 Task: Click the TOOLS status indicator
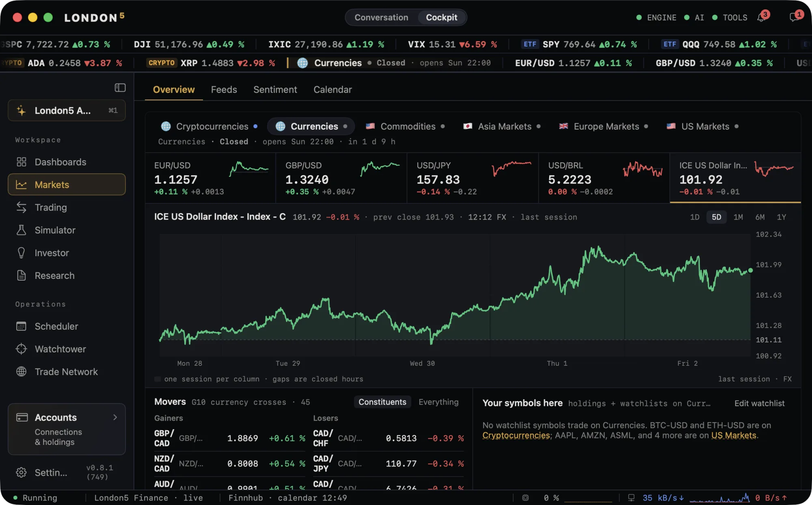coord(730,17)
